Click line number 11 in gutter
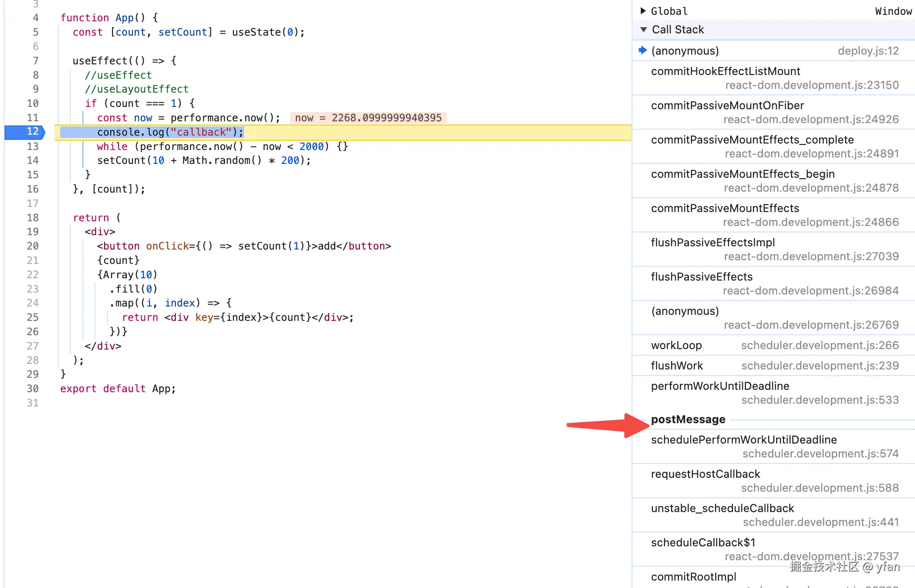915x588 pixels. click(x=32, y=118)
